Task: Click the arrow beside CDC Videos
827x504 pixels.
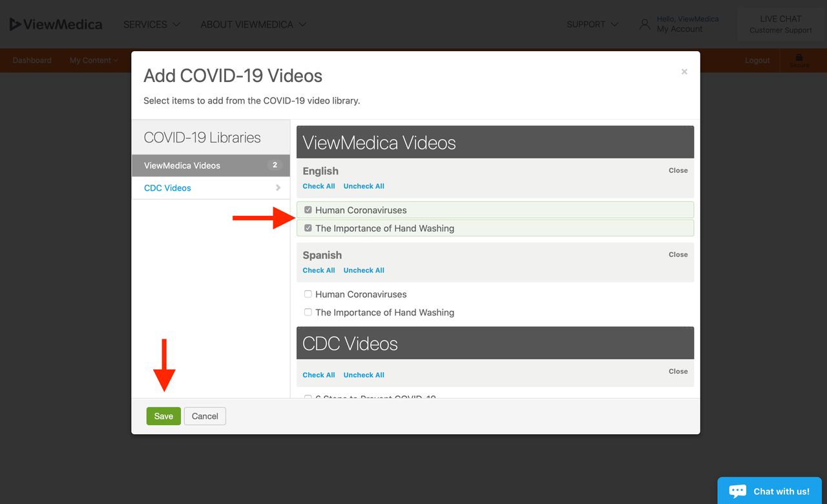Action: (278, 188)
